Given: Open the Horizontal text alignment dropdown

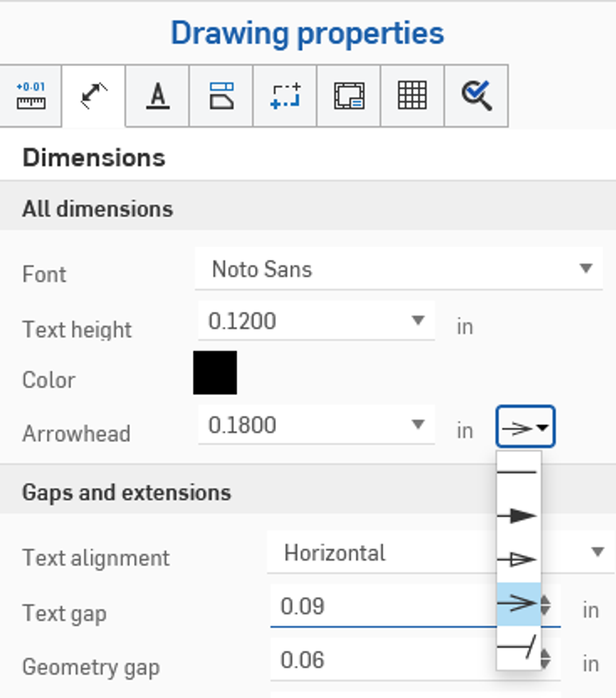Looking at the screenshot, I should click(x=385, y=553).
